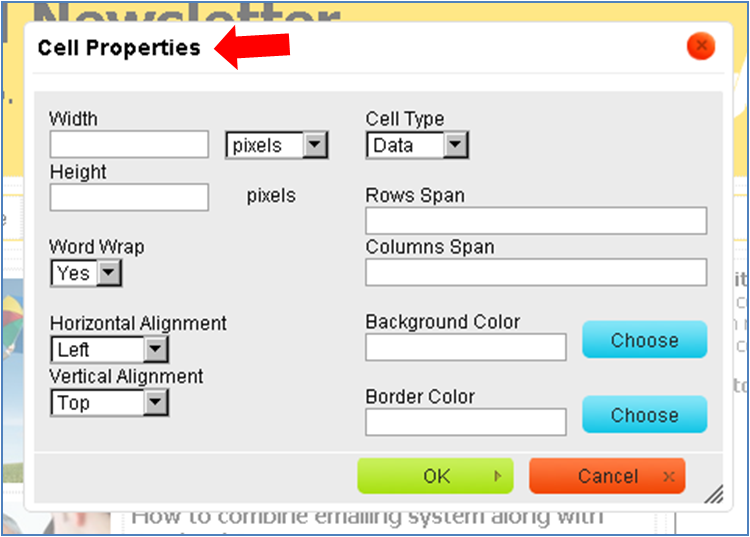Open the Width units pixels dropdown
The width and height of the screenshot is (750, 537).
[277, 145]
